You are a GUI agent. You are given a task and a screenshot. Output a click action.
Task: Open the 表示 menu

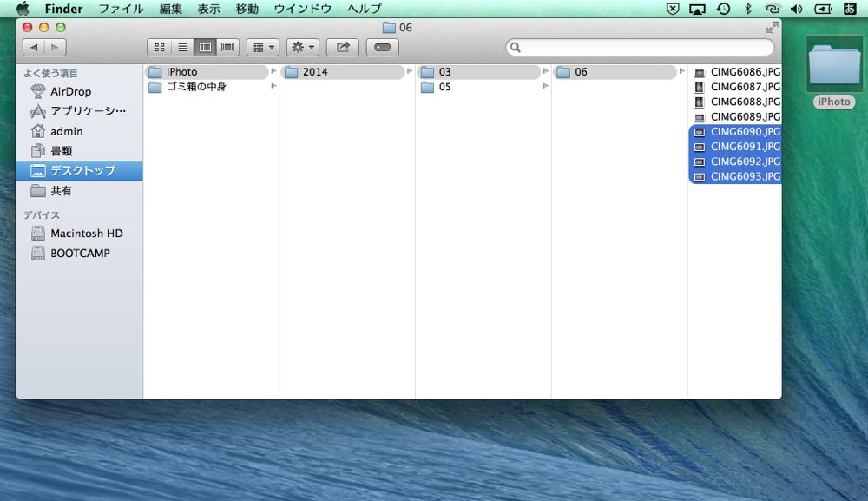click(208, 9)
